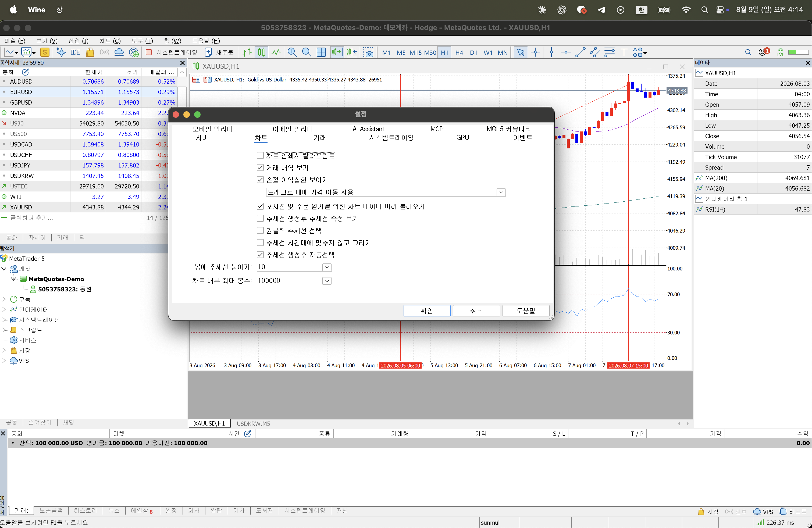The width and height of the screenshot is (812, 528).
Task: Open the Market shopping bag icon
Action: tap(90, 52)
